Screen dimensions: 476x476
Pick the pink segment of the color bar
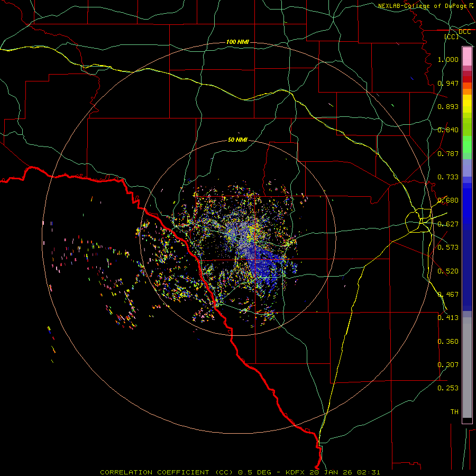[467, 57]
